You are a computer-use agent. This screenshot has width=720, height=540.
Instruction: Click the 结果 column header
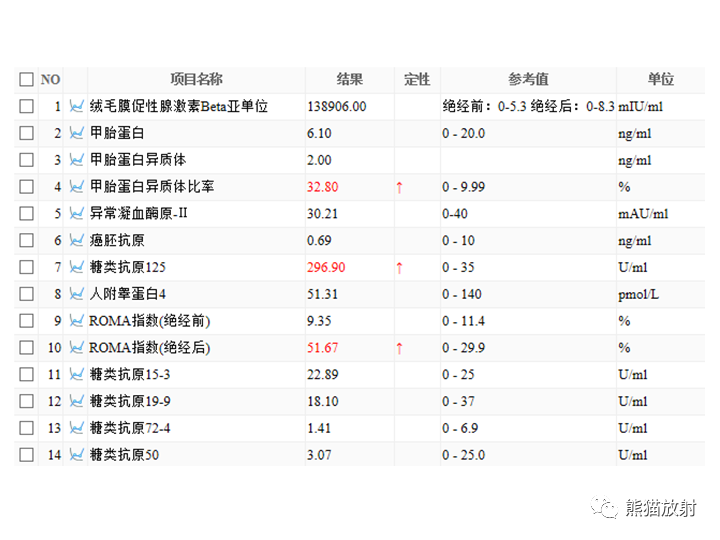349,79
